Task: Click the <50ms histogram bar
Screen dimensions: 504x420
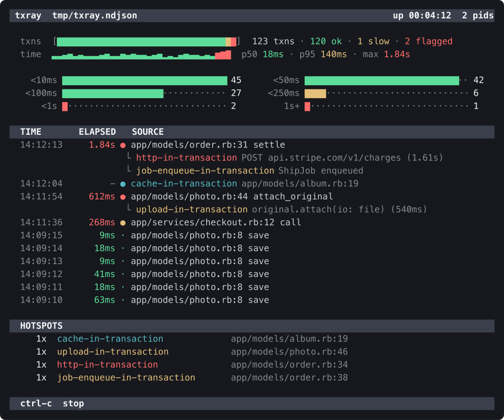Action: [382, 81]
